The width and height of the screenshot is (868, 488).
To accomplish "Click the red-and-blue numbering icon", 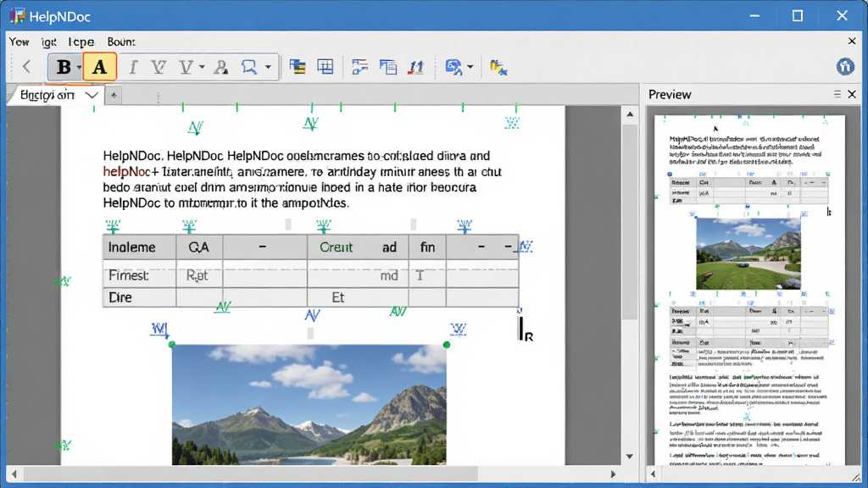I will click(x=415, y=67).
